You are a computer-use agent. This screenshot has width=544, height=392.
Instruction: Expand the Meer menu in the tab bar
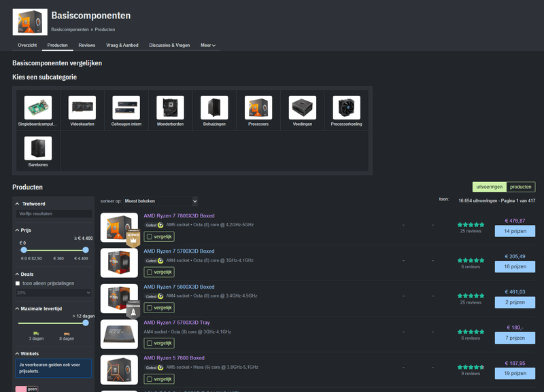pyautogui.click(x=208, y=46)
